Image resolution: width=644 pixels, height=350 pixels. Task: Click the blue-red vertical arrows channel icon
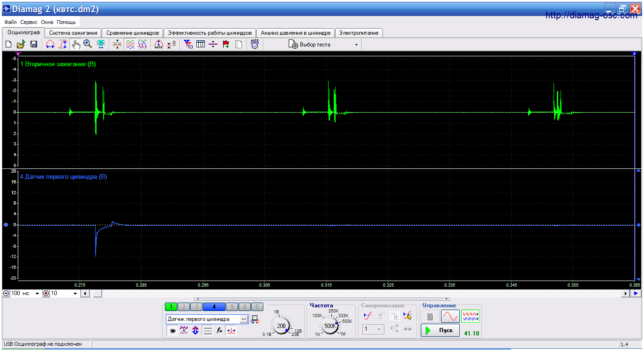[x=195, y=330]
